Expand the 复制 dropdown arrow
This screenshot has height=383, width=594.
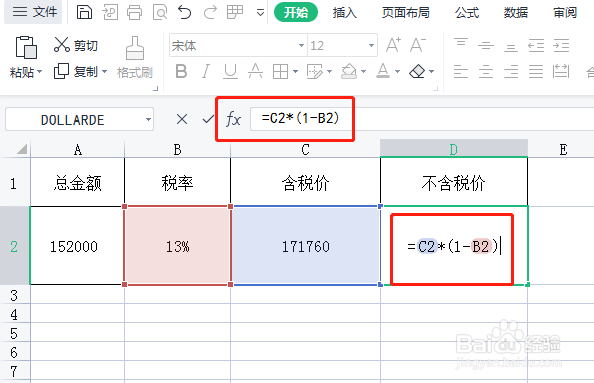coord(105,71)
